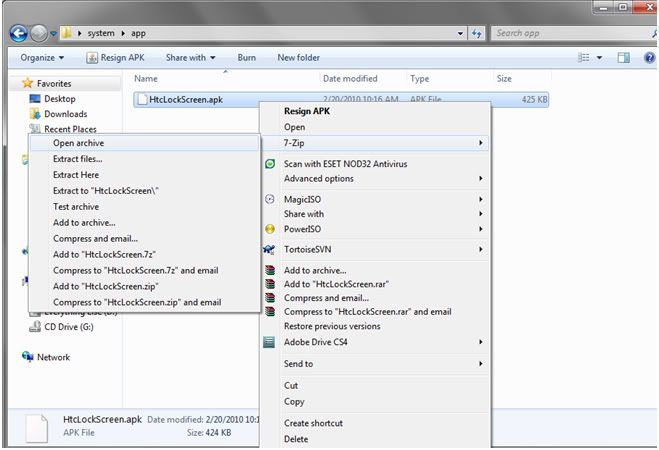The width and height of the screenshot is (659, 450).
Task: Click the Adobe Drive CS4 icon
Action: click(269, 342)
